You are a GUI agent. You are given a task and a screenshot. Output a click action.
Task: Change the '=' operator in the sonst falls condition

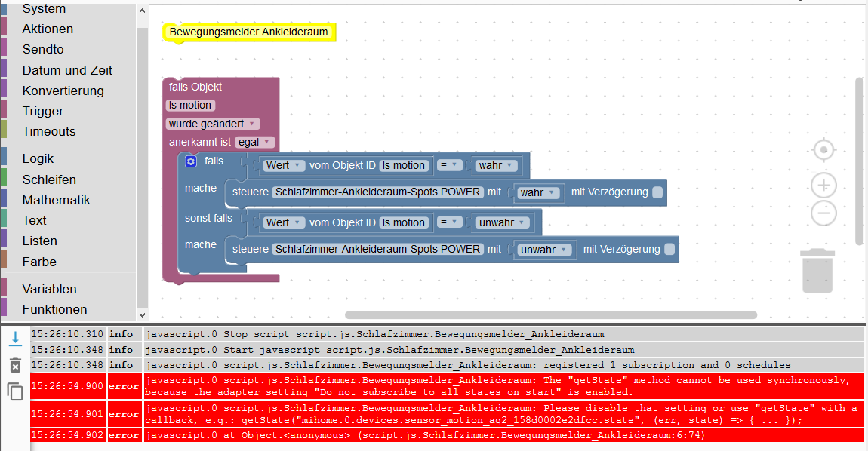coord(449,222)
